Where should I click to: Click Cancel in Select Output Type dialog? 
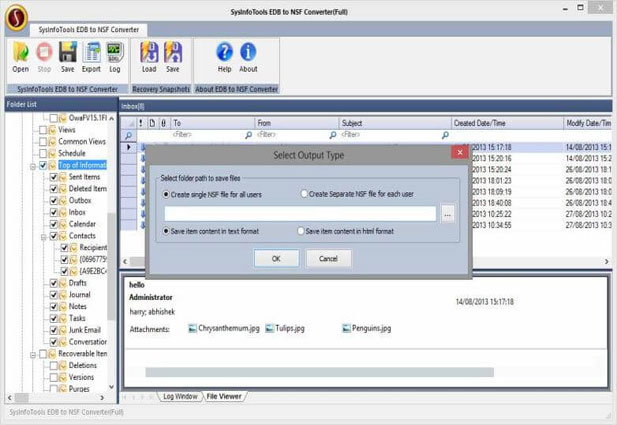pos(328,259)
